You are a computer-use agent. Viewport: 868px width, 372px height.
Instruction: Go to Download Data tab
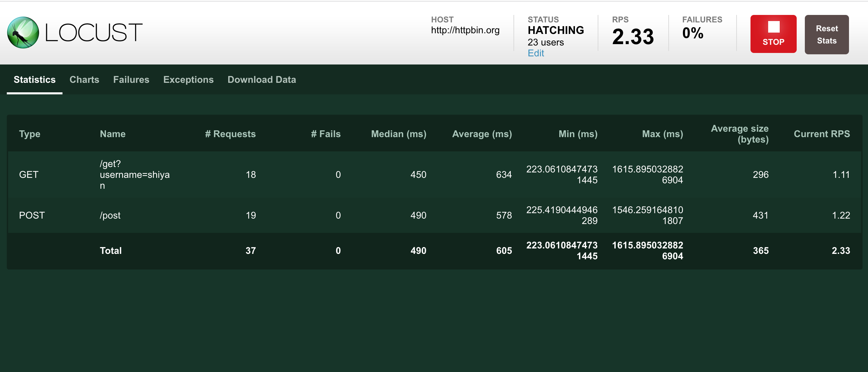[x=261, y=80]
